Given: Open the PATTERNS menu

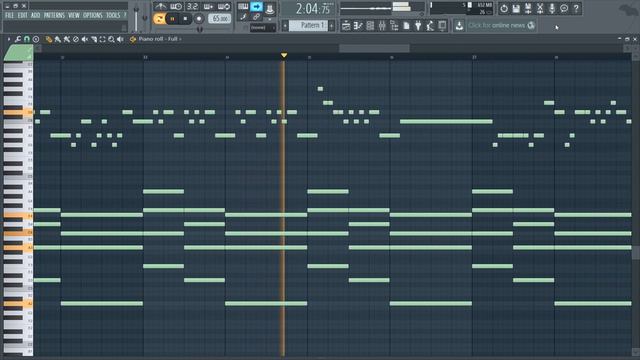Looking at the screenshot, I should 54,16.
